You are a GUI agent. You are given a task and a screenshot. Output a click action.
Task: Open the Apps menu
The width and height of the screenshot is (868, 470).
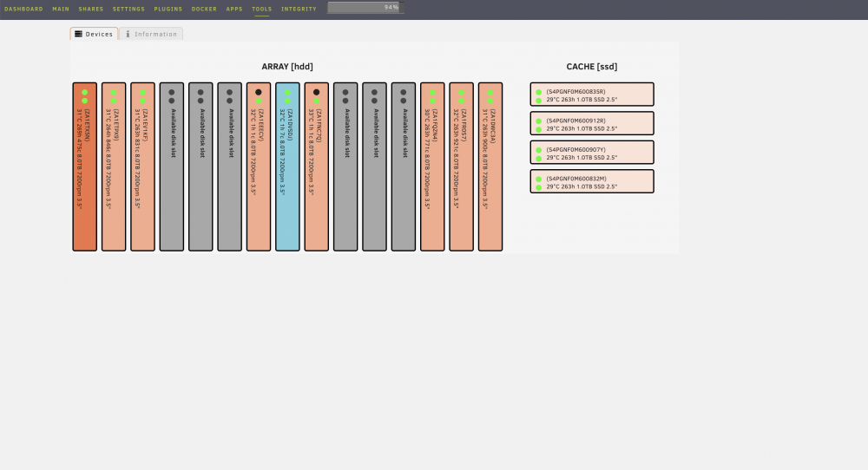pos(234,9)
